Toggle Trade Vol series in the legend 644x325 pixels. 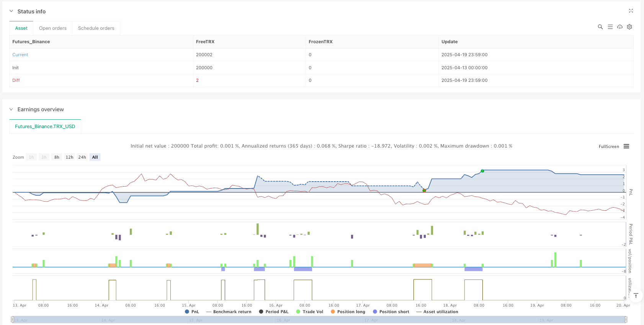click(x=309, y=312)
